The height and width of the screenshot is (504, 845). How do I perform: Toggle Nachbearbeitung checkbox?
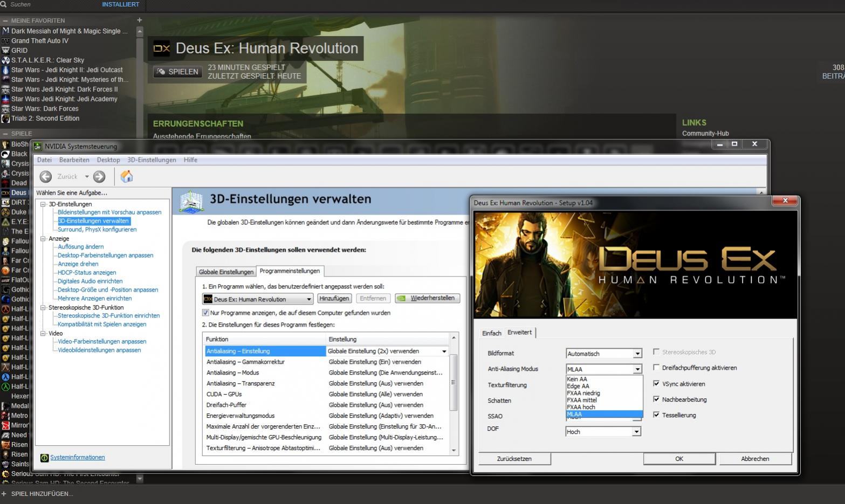coord(656,399)
